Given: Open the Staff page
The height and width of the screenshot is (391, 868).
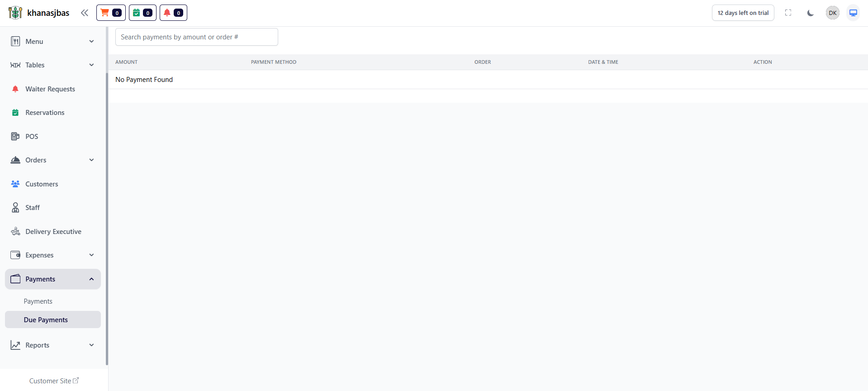Looking at the screenshot, I should pos(53,208).
